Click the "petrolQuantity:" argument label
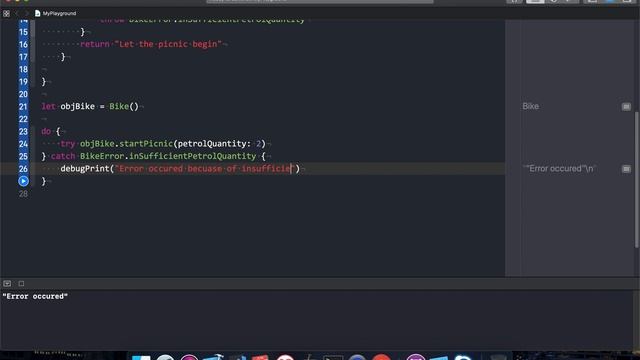 214,144
